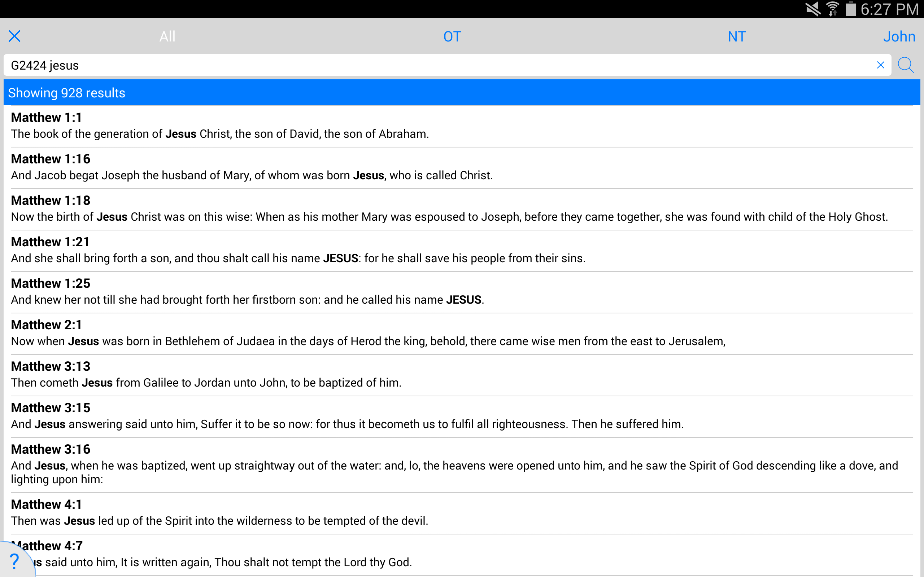This screenshot has height=577, width=924.
Task: Close the search screen via the X icon
Action: pos(14,36)
